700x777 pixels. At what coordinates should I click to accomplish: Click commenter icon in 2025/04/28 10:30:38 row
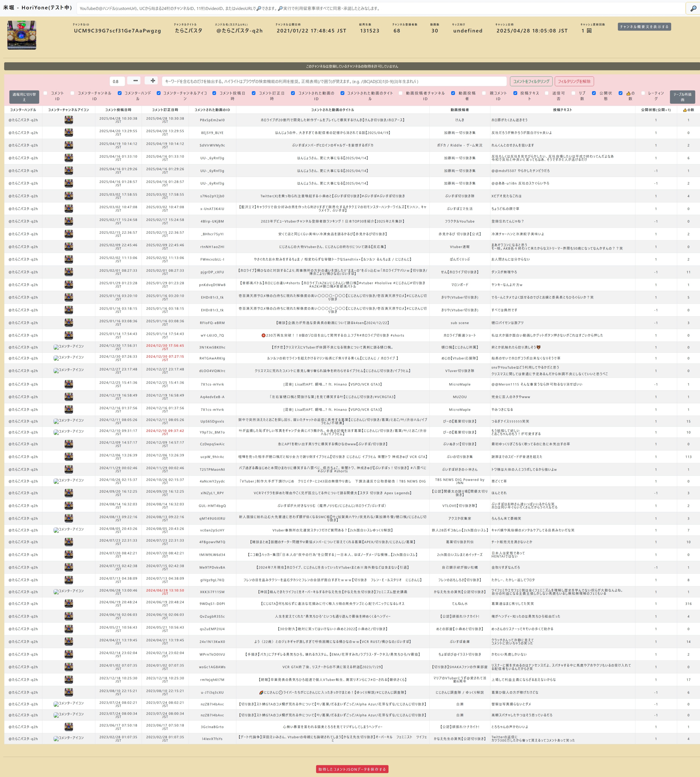pyautogui.click(x=69, y=120)
